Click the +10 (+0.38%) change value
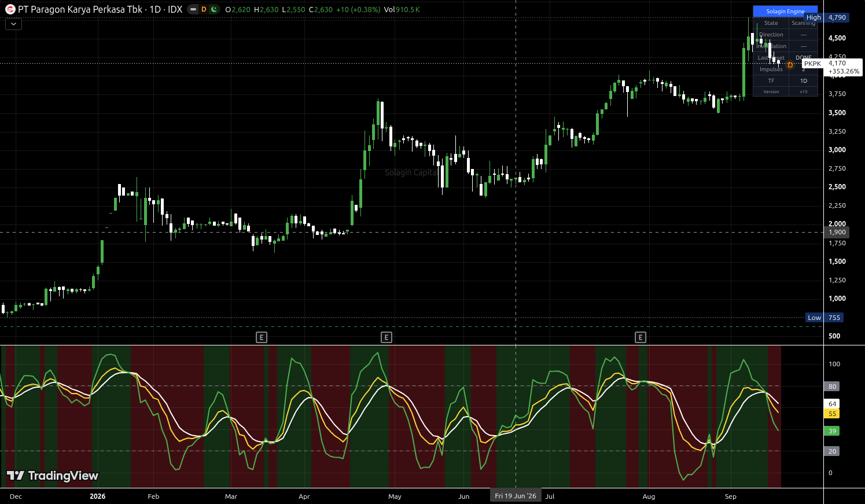This screenshot has height=504, width=865. (358, 10)
